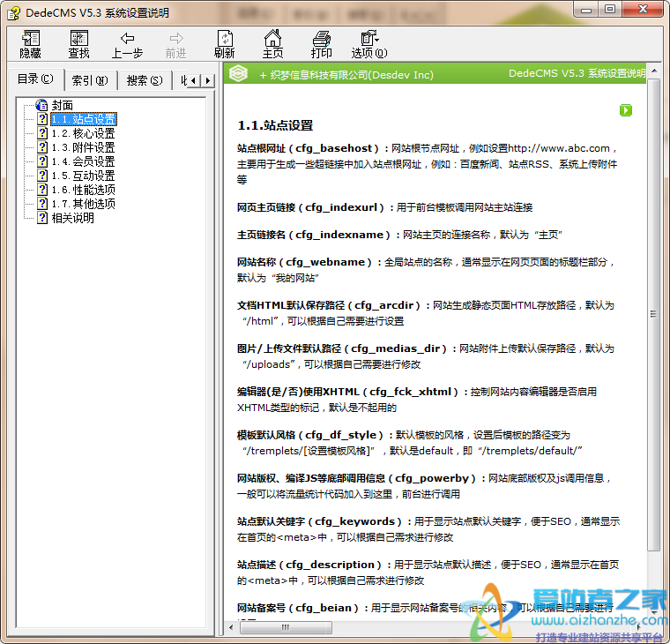This screenshot has height=644, width=670.
Task: Click the horizontal scrollbar left arrow
Action: pyautogui.click(x=231, y=628)
